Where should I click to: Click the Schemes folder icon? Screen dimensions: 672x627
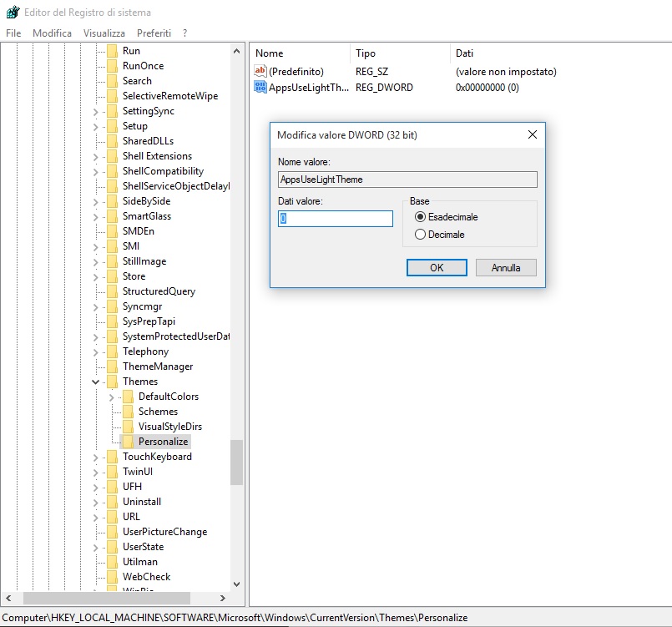click(x=128, y=412)
